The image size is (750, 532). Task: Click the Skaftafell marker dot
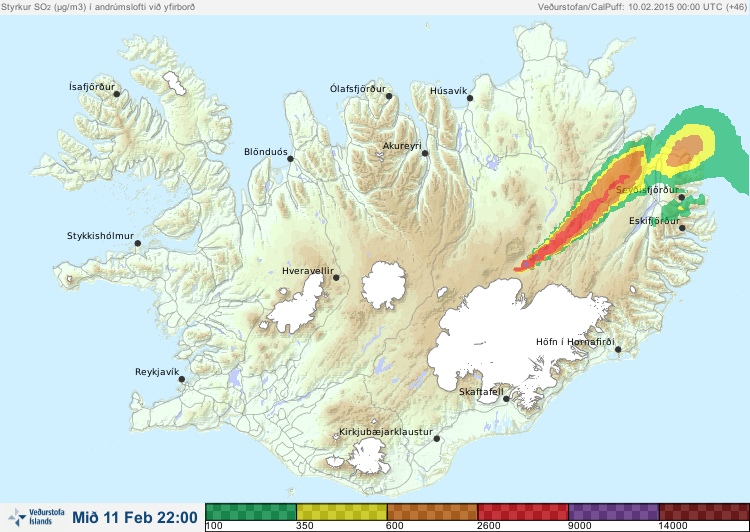[506, 399]
